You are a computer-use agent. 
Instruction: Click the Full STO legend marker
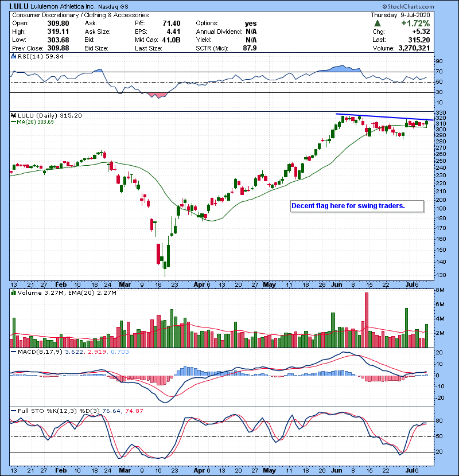pos(13,410)
